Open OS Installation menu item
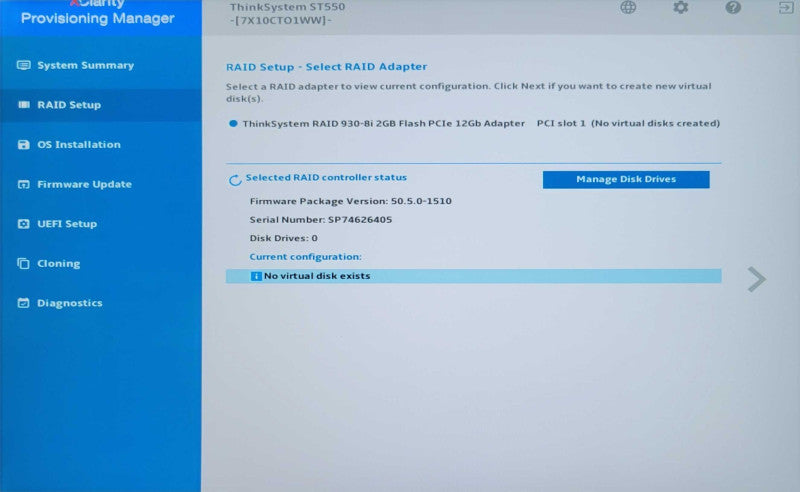Image resolution: width=800 pixels, height=492 pixels. (101, 144)
